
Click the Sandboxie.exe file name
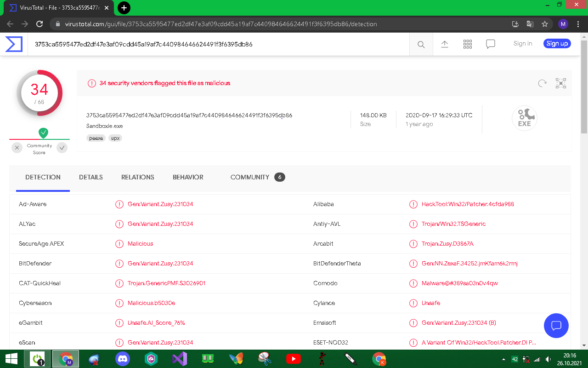click(x=105, y=126)
